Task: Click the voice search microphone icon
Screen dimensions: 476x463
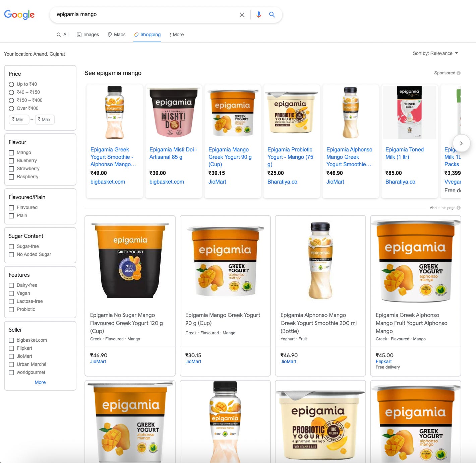Action: click(258, 15)
